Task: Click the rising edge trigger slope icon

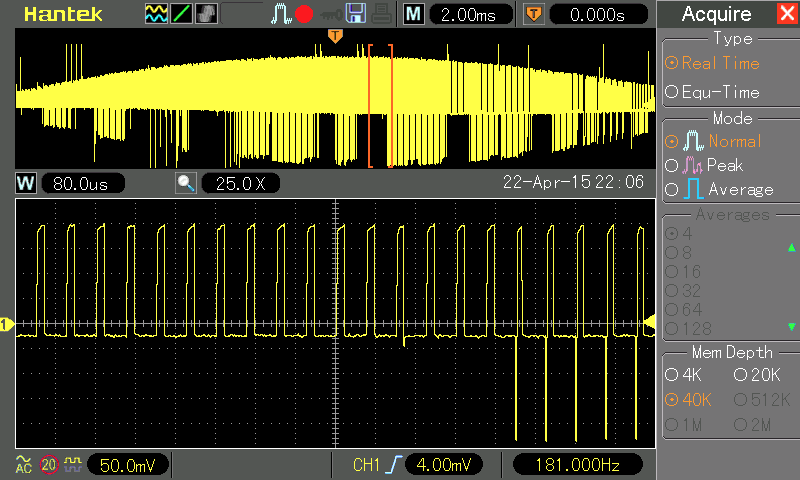Action: click(393, 465)
